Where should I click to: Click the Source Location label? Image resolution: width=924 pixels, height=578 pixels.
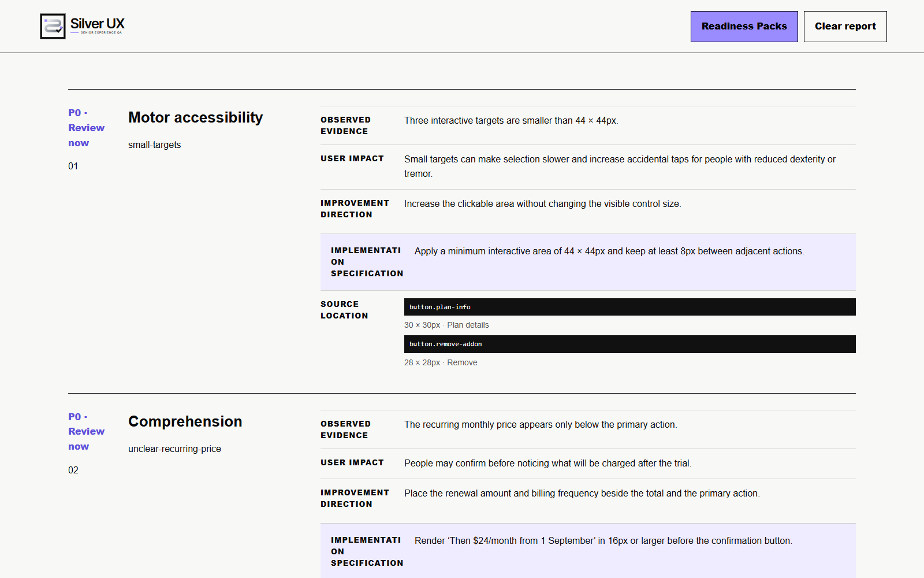(344, 310)
